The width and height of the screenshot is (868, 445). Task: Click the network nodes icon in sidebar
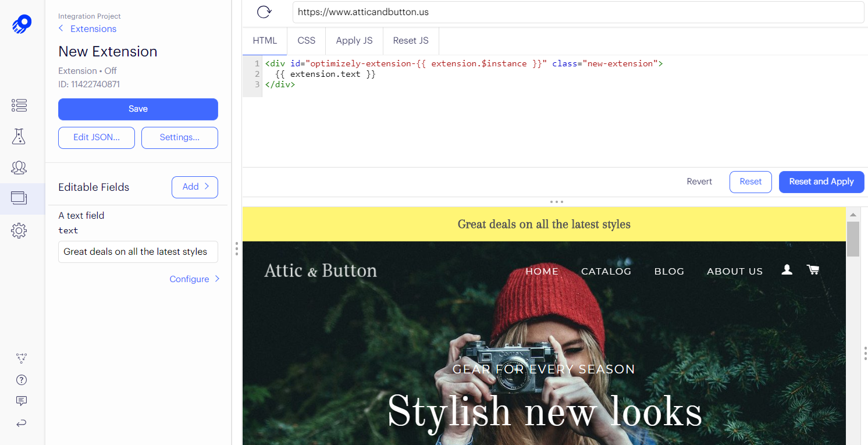22,358
